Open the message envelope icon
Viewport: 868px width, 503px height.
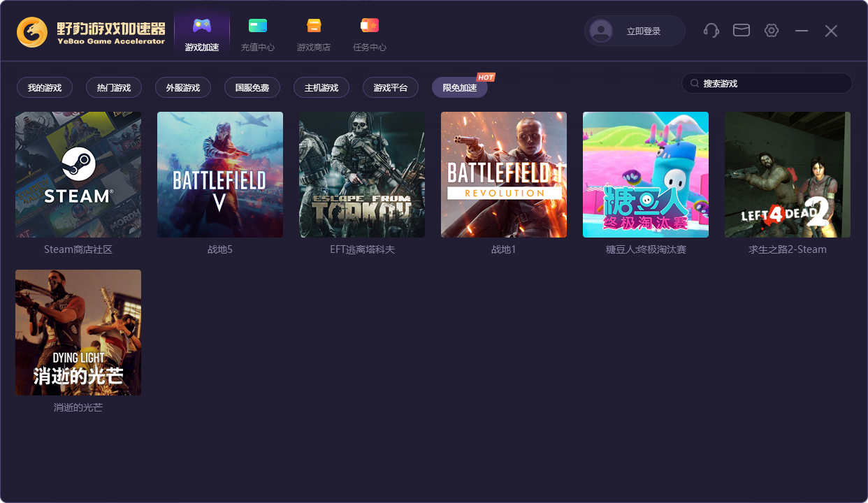pos(742,30)
